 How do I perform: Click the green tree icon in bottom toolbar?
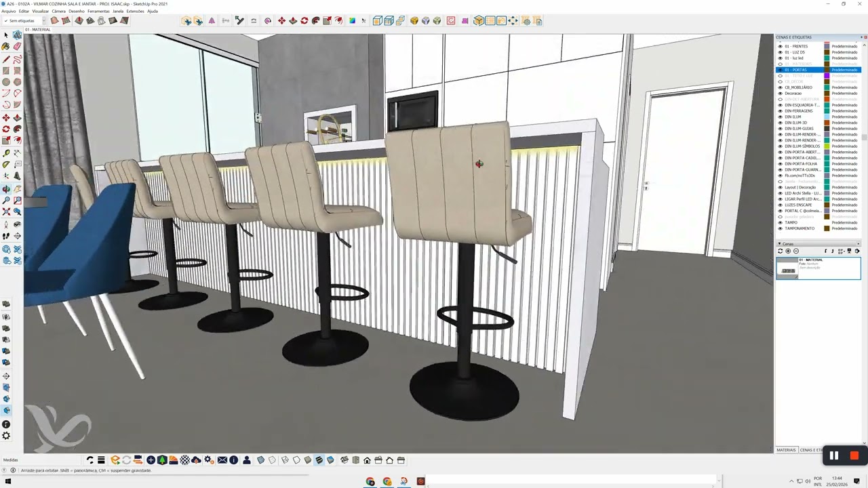point(162,460)
